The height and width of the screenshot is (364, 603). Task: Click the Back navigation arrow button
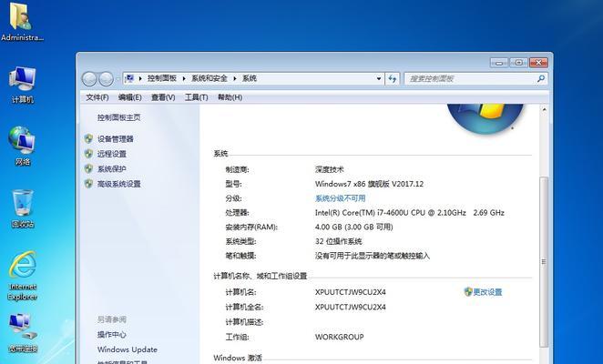(x=89, y=79)
